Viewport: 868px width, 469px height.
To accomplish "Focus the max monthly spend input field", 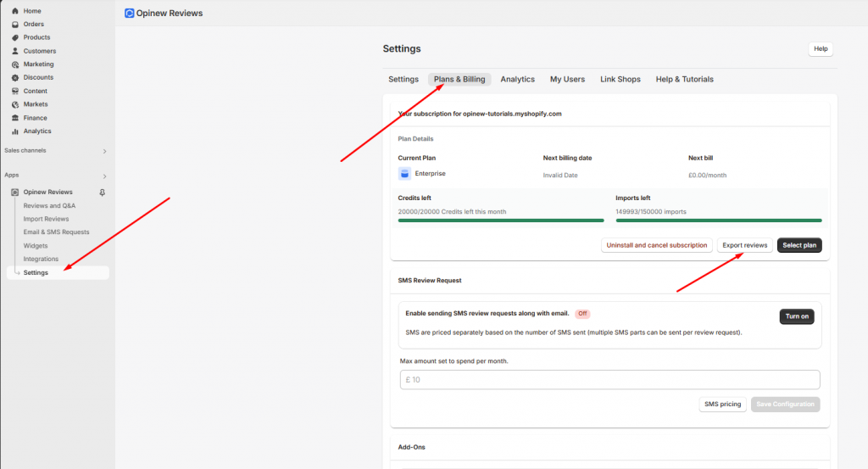I will pos(609,379).
